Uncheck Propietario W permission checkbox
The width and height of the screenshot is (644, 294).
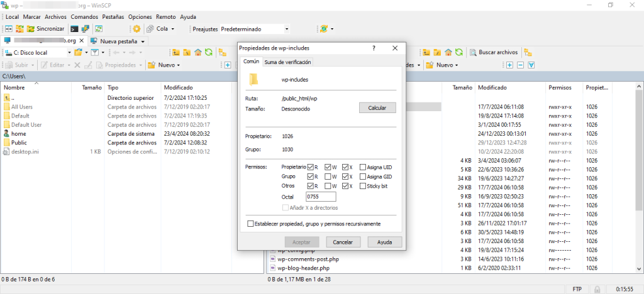point(328,167)
